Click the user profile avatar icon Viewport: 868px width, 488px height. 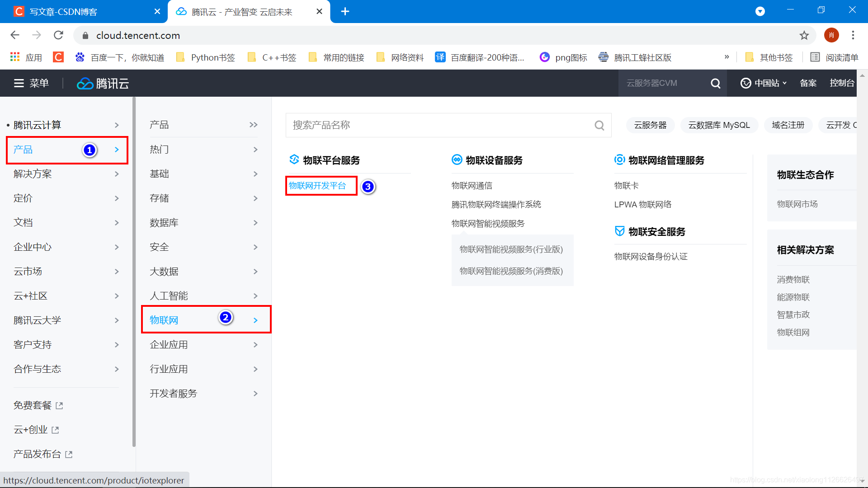(831, 35)
